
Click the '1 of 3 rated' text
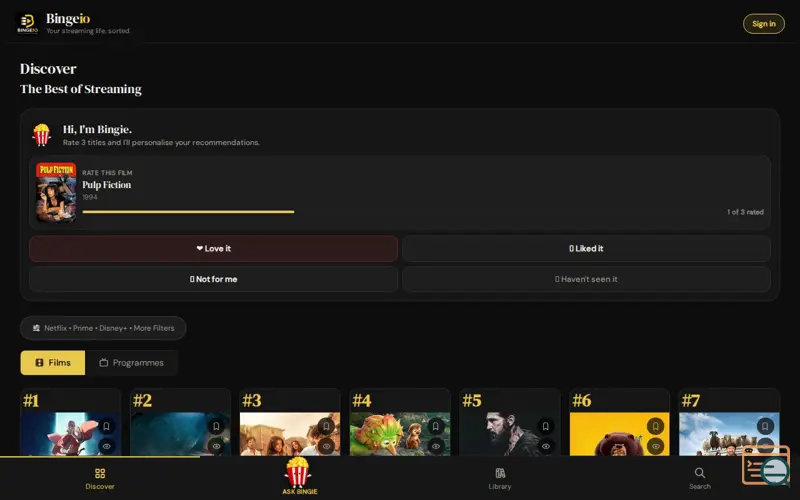click(745, 212)
